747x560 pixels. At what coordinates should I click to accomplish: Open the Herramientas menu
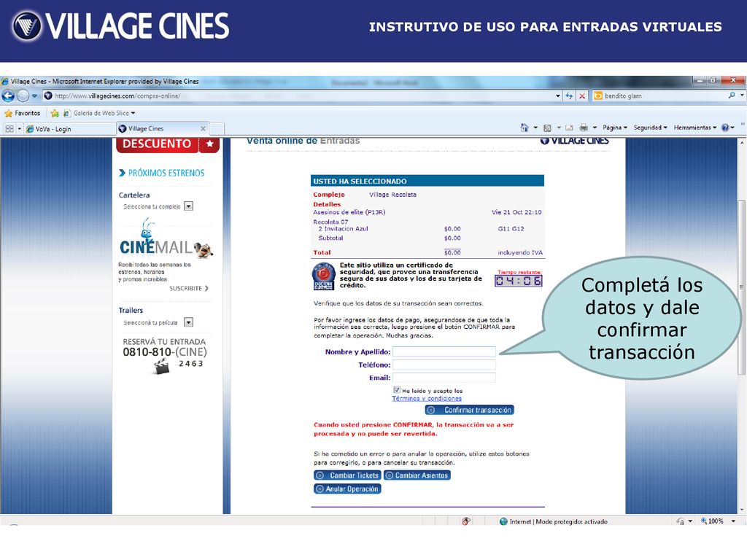[x=695, y=128]
